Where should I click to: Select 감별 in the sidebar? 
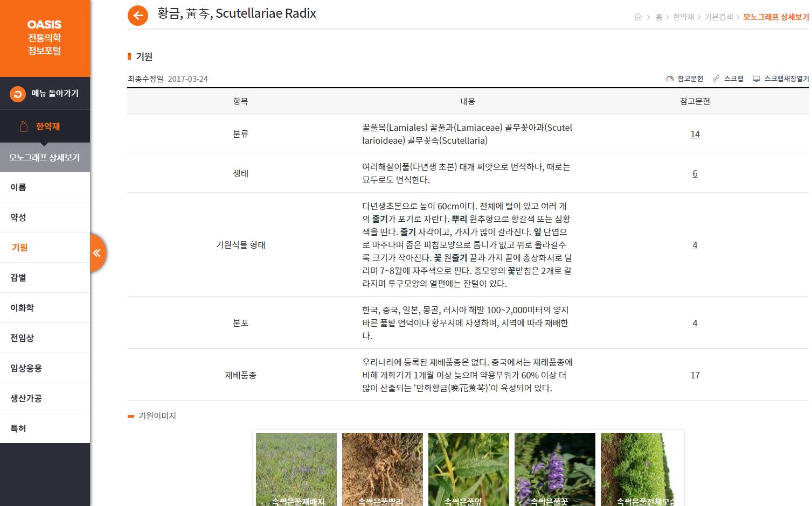tap(18, 278)
